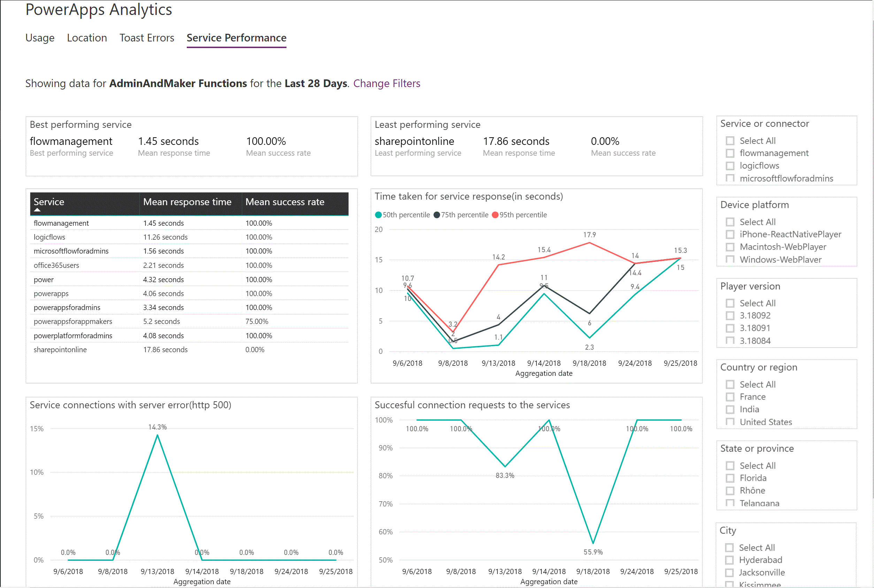Check the microsoftflowforadmins filter box
This screenshot has height=588, width=874.
pyautogui.click(x=730, y=178)
